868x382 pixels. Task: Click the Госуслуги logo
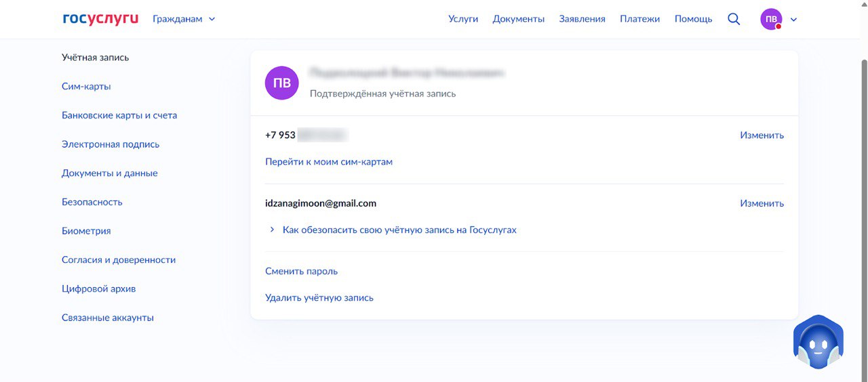100,19
